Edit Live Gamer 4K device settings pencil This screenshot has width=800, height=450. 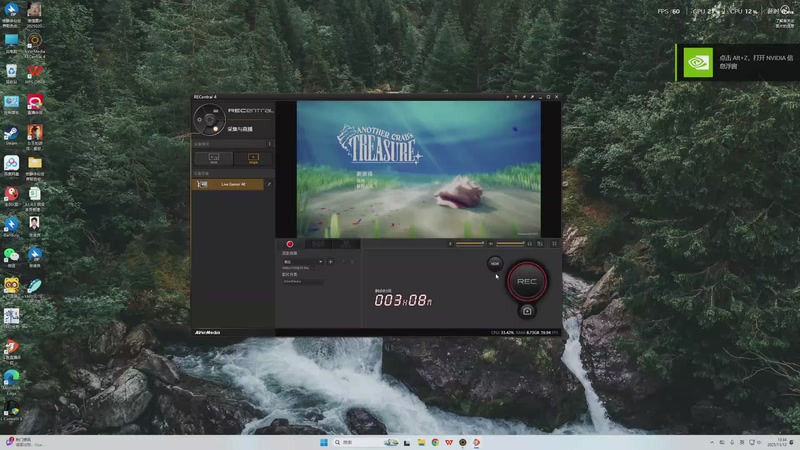point(269,184)
